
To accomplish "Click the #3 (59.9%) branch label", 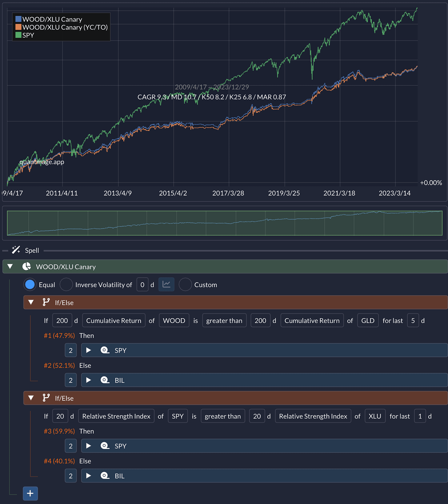I will point(59,431).
